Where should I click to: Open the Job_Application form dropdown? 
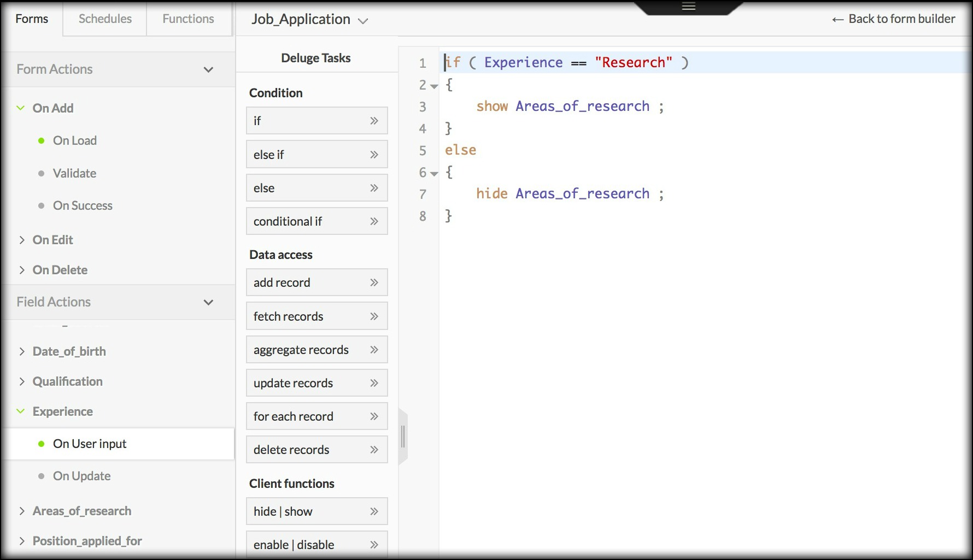click(x=309, y=20)
